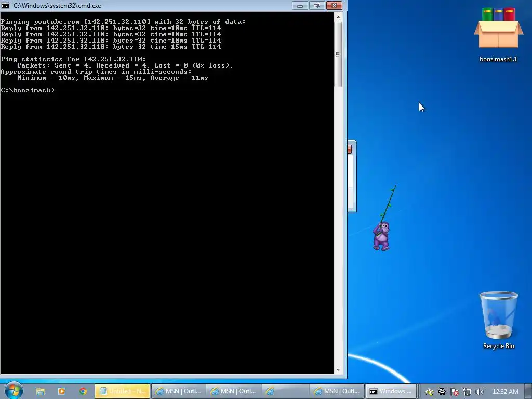
Task: Click the reply line showing time=15ms
Action: tap(111, 47)
